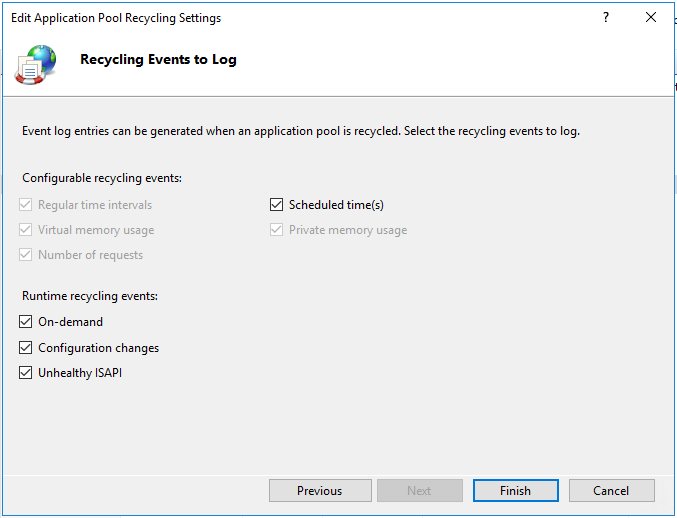Toggle the Unhealthy ISAPI checkbox
Image resolution: width=677 pixels, height=518 pixels.
[26, 373]
